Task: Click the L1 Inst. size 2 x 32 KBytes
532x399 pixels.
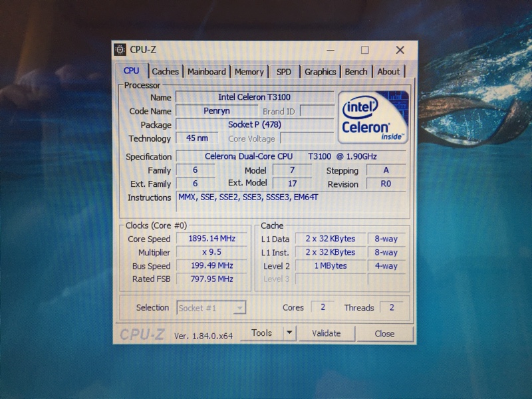Action: [331, 252]
